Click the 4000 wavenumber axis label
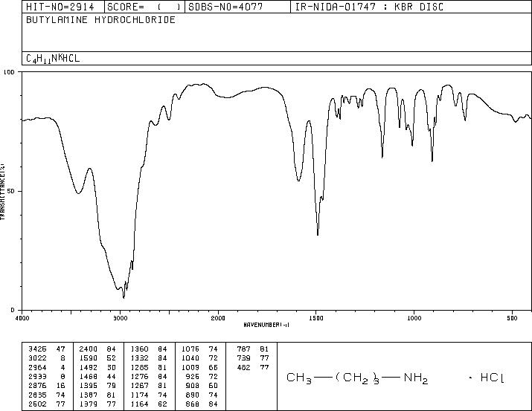532x411 pixels. point(22,318)
